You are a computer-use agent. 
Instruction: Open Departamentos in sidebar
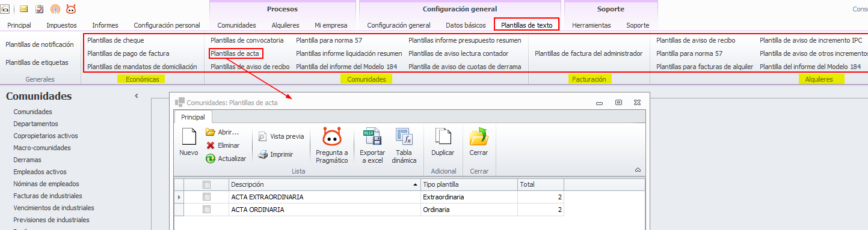click(x=35, y=124)
